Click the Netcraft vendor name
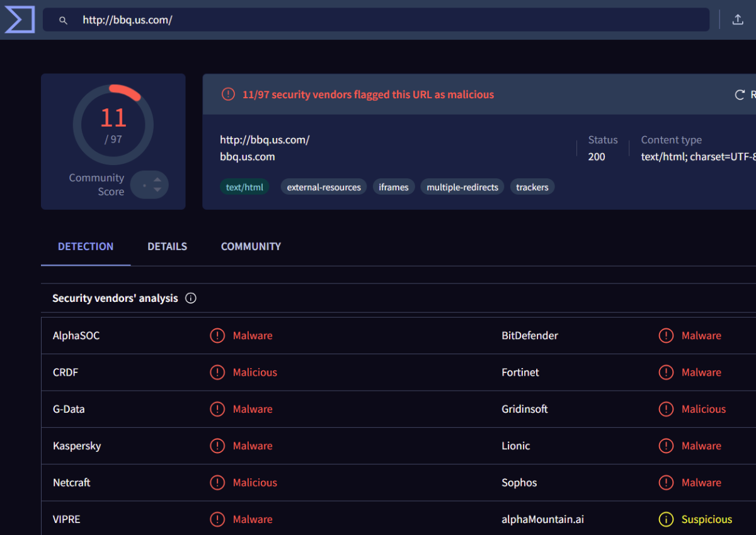The width and height of the screenshot is (756, 535). (x=72, y=483)
